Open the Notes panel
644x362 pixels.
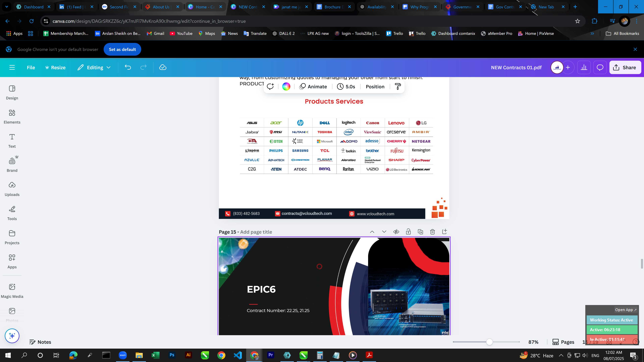[40, 342]
